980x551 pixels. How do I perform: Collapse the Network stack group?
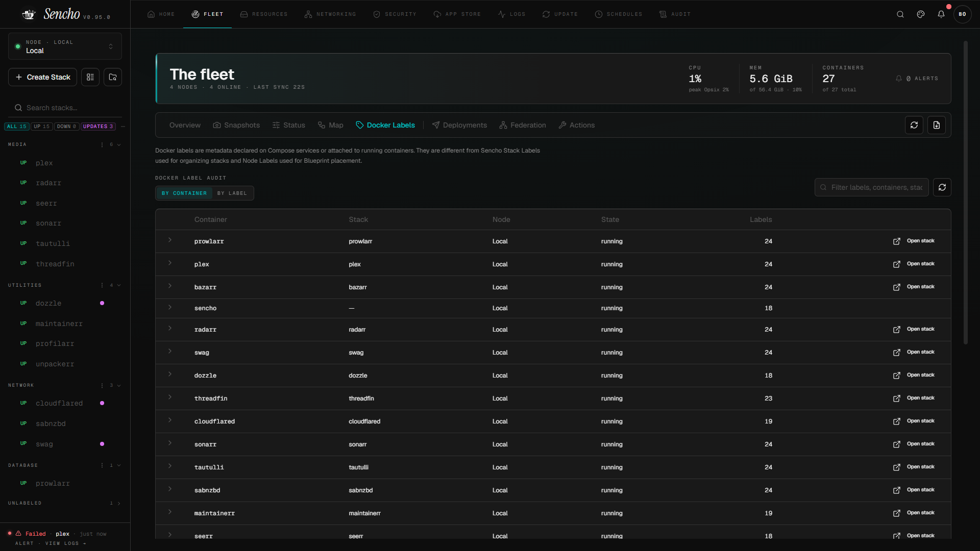pos(119,385)
